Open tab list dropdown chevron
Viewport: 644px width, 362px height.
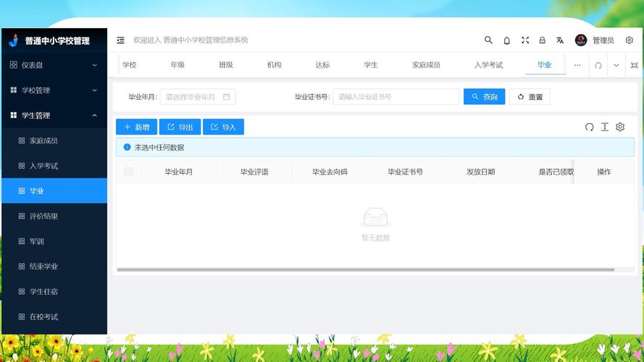[x=616, y=65]
